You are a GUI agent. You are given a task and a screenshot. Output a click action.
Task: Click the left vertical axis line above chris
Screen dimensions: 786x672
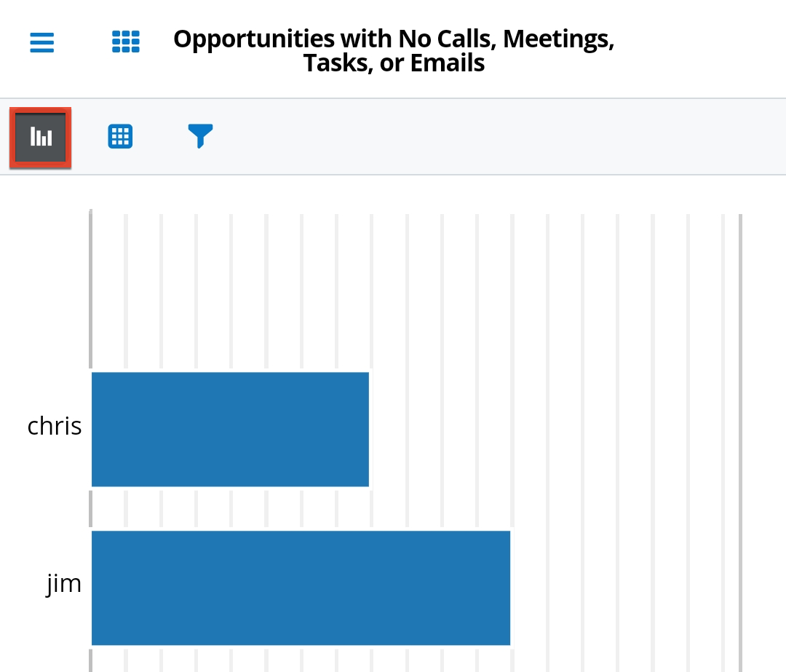click(x=90, y=291)
